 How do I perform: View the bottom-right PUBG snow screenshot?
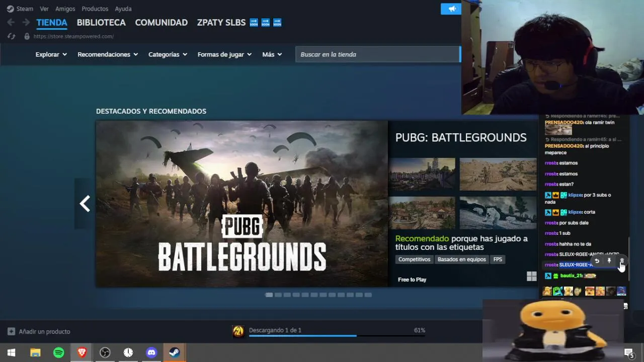(x=498, y=213)
